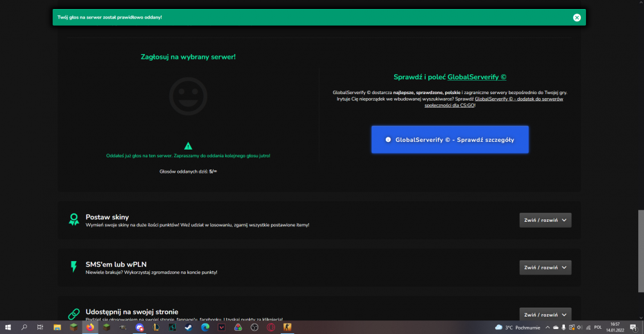This screenshot has height=334, width=644.
Task: Click the green warning triangle icon
Action: [x=188, y=146]
